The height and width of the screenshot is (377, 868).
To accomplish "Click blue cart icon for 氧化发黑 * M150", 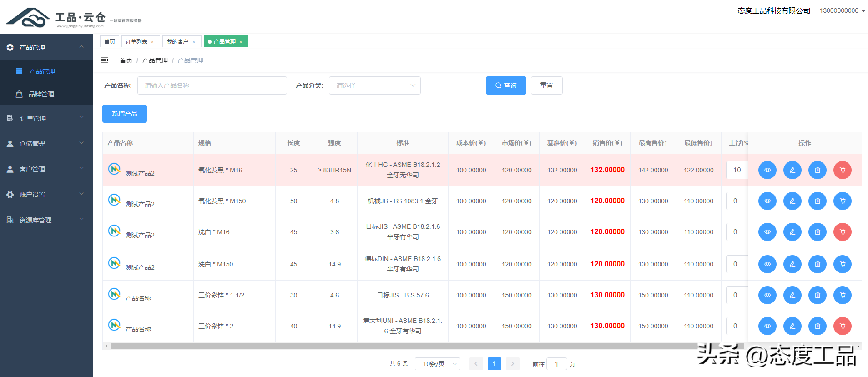I will (x=842, y=201).
